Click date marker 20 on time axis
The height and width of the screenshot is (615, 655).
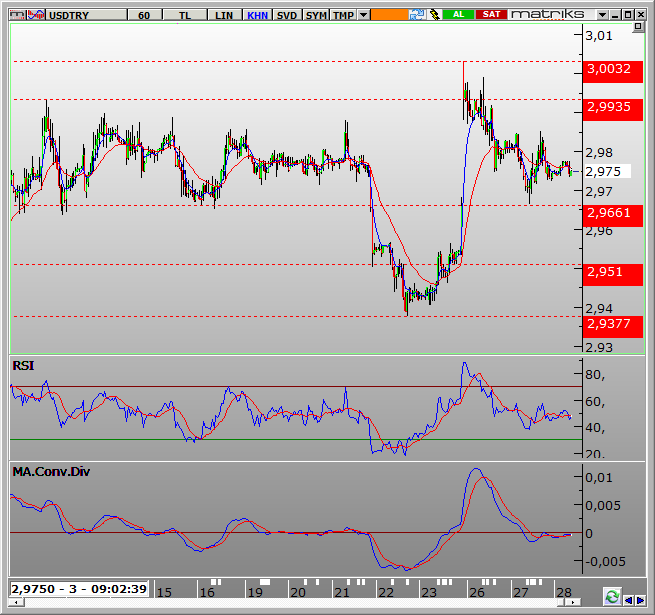tap(298, 592)
